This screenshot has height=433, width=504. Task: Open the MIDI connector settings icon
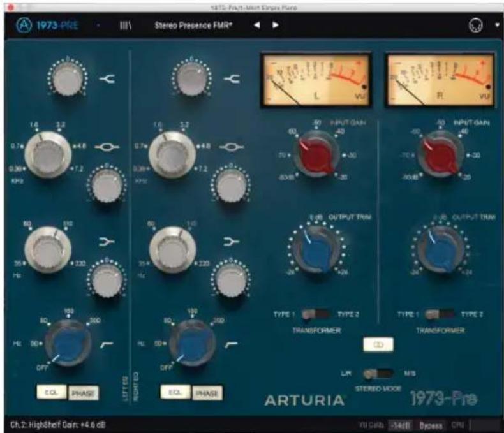[x=476, y=26]
